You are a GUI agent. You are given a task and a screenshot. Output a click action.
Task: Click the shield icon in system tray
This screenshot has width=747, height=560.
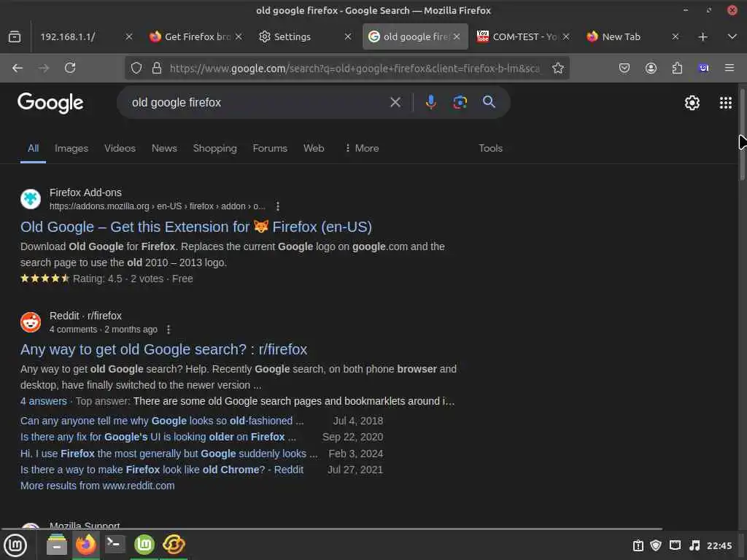point(656,545)
